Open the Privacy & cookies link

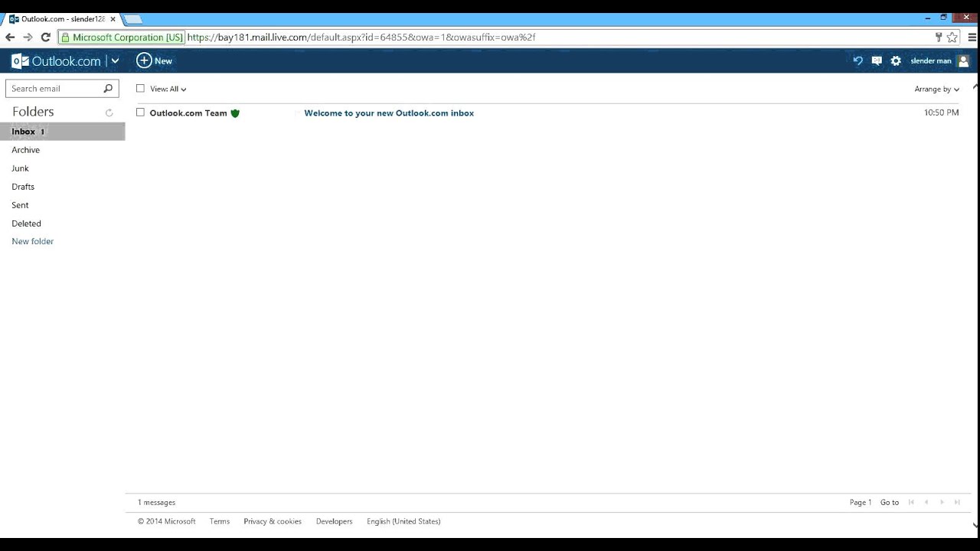click(273, 521)
